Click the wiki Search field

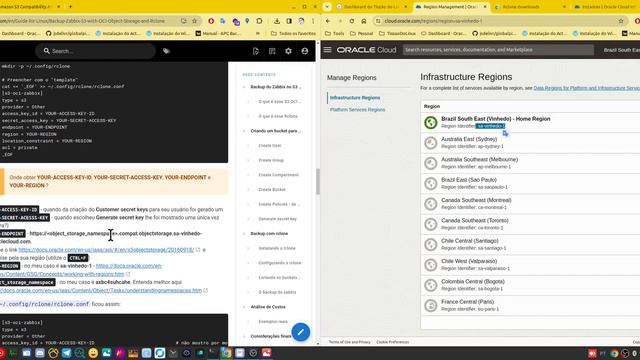pyautogui.click(x=97, y=51)
